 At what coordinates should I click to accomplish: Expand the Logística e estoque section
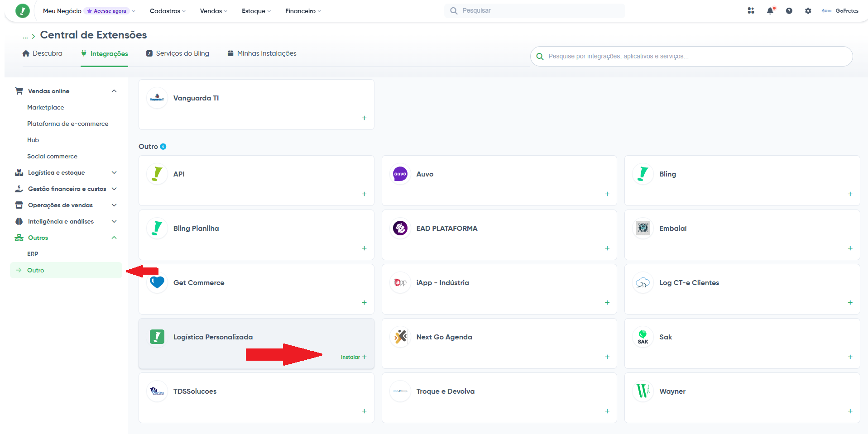click(114, 172)
